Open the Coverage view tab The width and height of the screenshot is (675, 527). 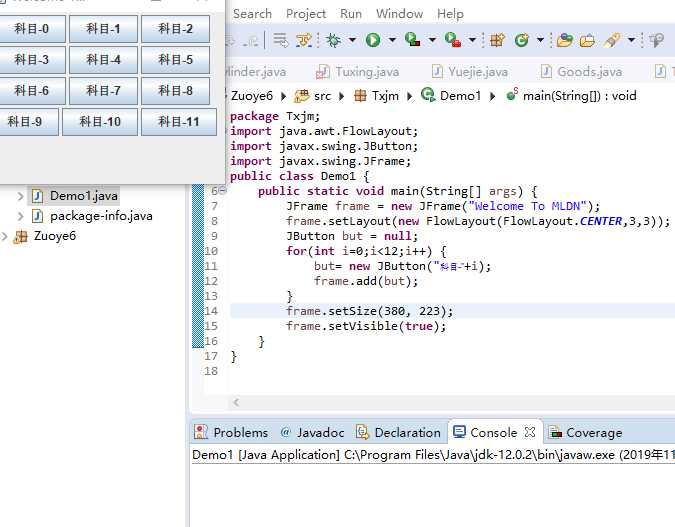tap(585, 432)
